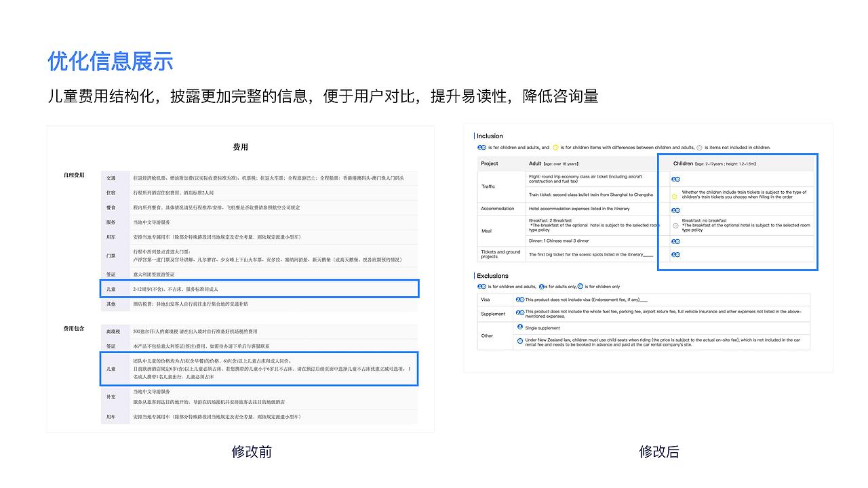Click the '门票' row label

click(111, 256)
